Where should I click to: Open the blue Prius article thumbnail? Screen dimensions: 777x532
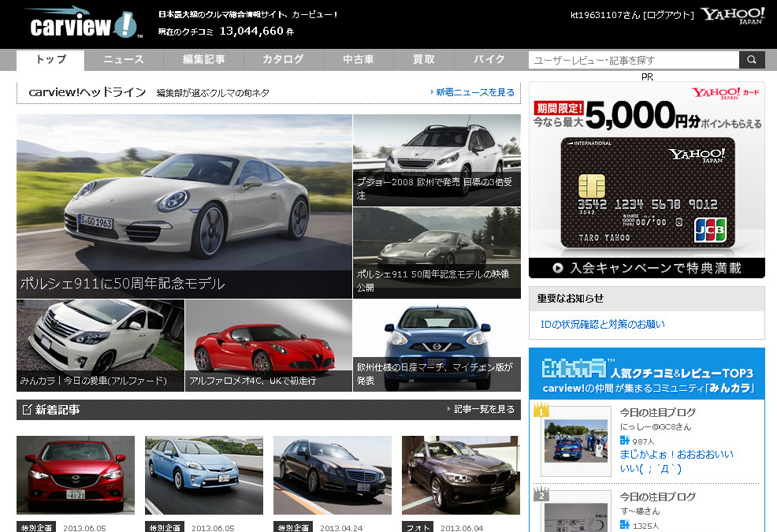tap(204, 475)
